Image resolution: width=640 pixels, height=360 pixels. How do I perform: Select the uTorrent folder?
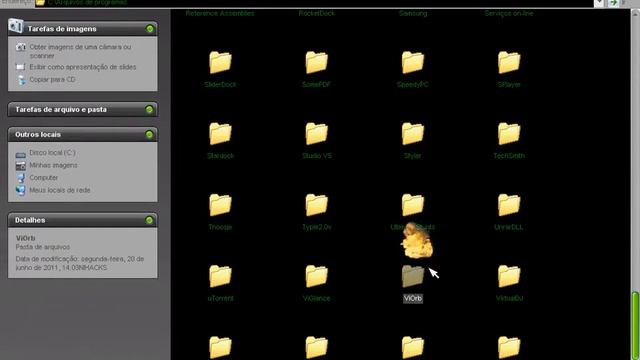tap(220, 276)
